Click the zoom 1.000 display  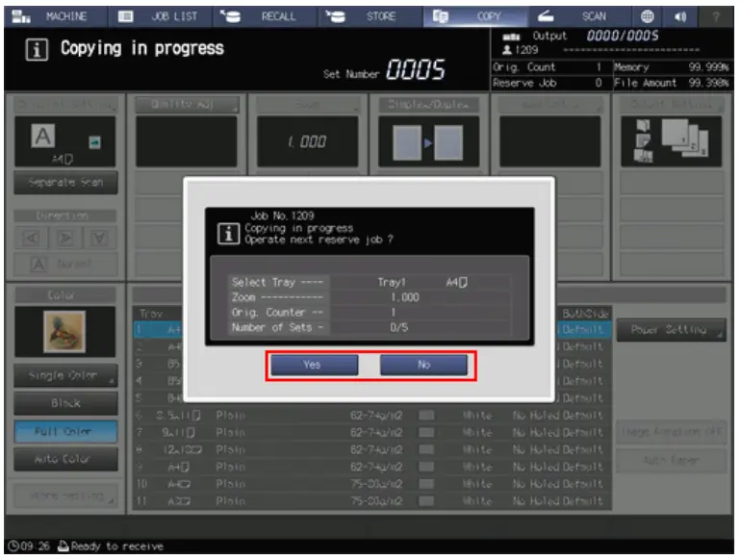pos(307,141)
